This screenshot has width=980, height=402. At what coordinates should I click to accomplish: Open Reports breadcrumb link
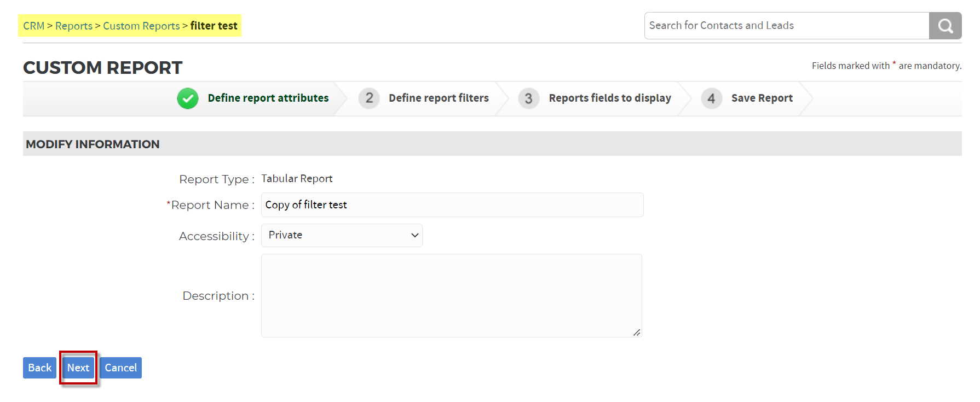pos(74,26)
